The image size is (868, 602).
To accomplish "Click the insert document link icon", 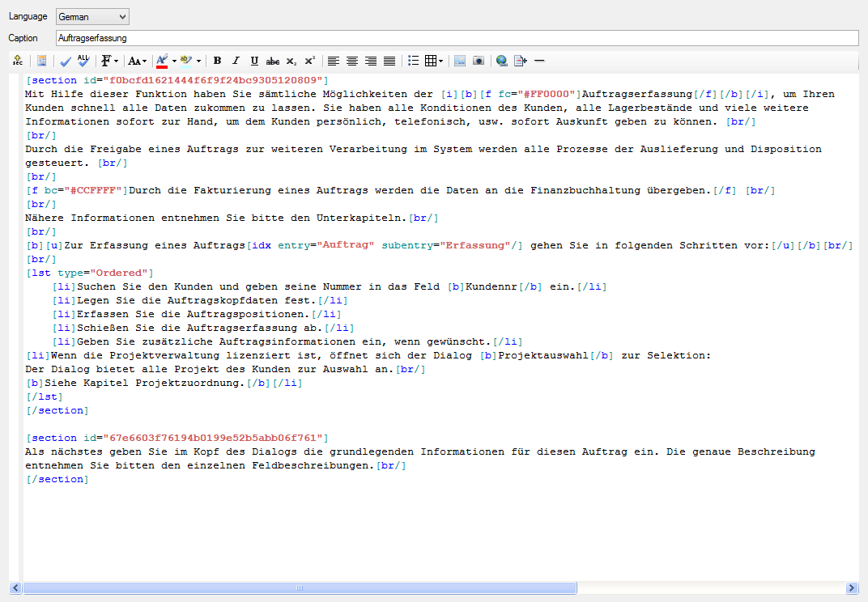I will (521, 61).
